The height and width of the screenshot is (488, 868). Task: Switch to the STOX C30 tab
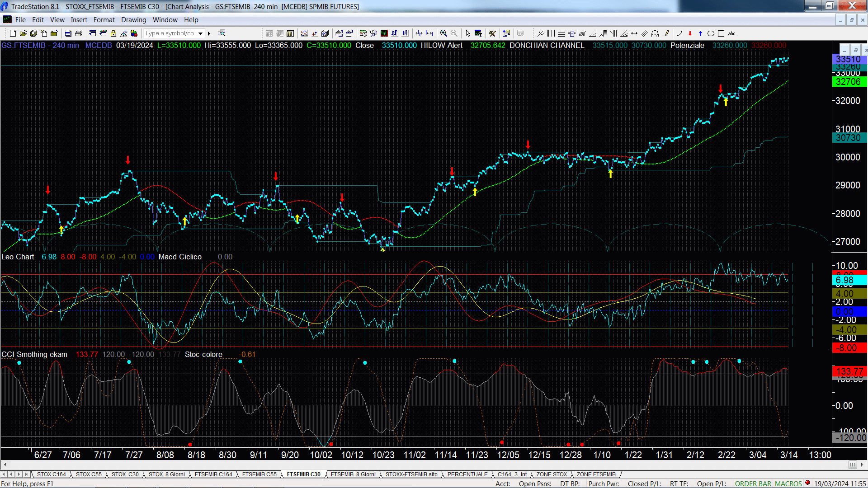[125, 474]
